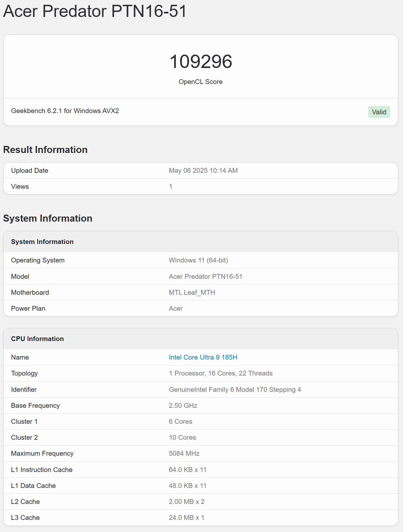Click the Identifier label

click(x=24, y=390)
